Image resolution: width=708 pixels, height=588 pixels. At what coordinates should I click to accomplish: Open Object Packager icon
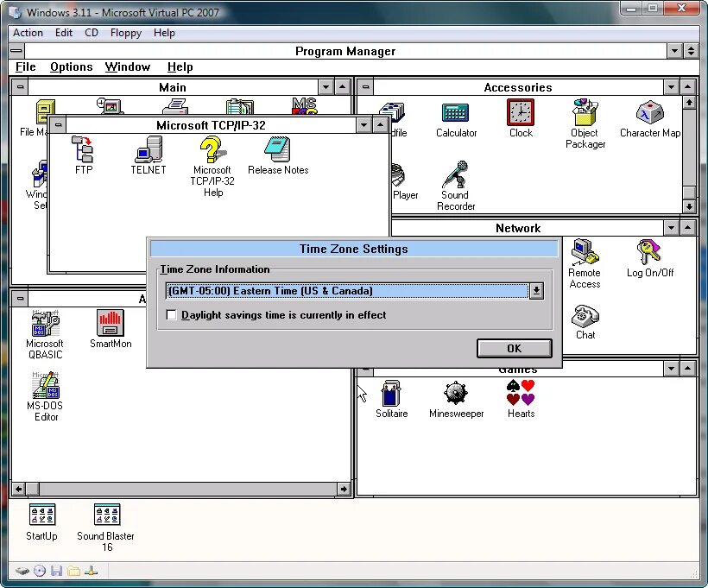click(x=585, y=123)
